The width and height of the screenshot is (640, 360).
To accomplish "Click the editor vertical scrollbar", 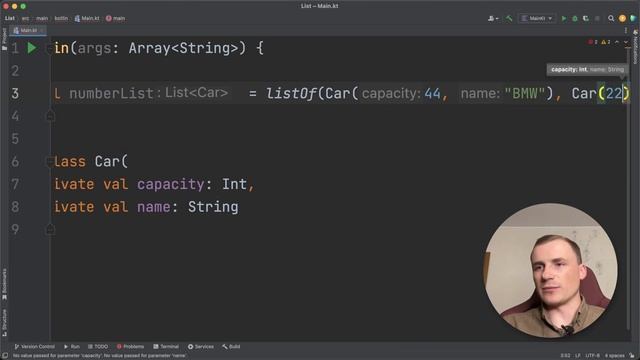I will coord(629,188).
